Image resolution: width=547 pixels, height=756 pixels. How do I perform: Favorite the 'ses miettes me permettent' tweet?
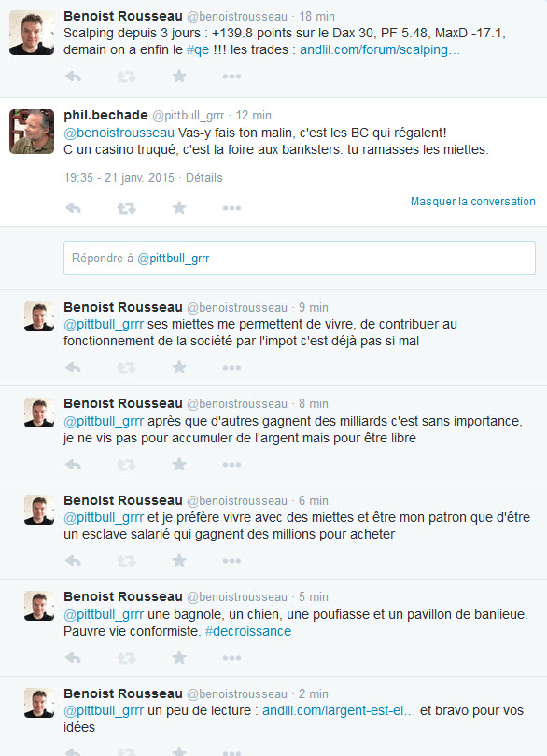[179, 368]
